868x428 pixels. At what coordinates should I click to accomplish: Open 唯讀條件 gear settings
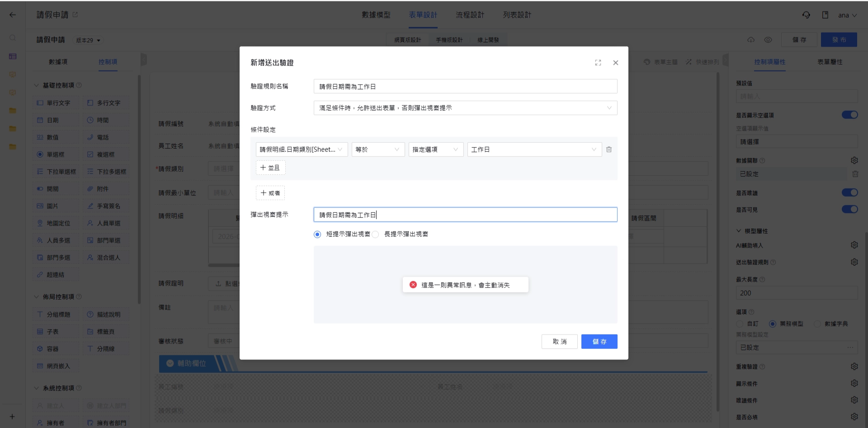click(x=854, y=400)
